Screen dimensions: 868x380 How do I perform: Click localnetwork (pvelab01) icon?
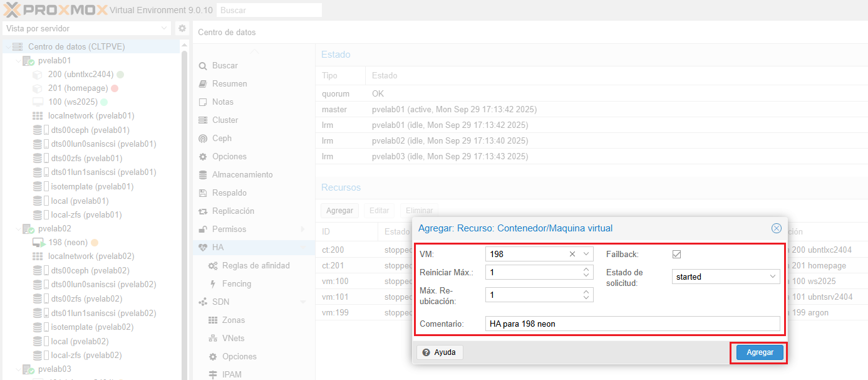click(x=38, y=116)
